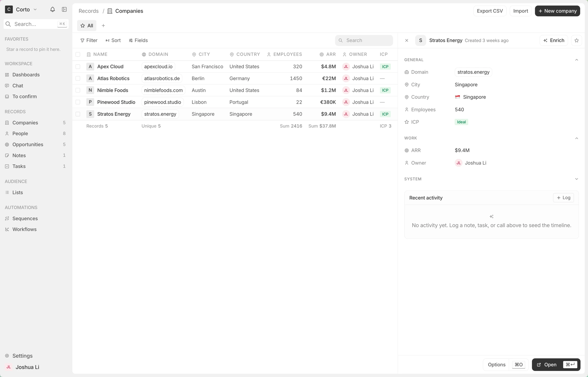This screenshot has height=377, width=588.
Task: Open the notifications bell
Action: 52,10
